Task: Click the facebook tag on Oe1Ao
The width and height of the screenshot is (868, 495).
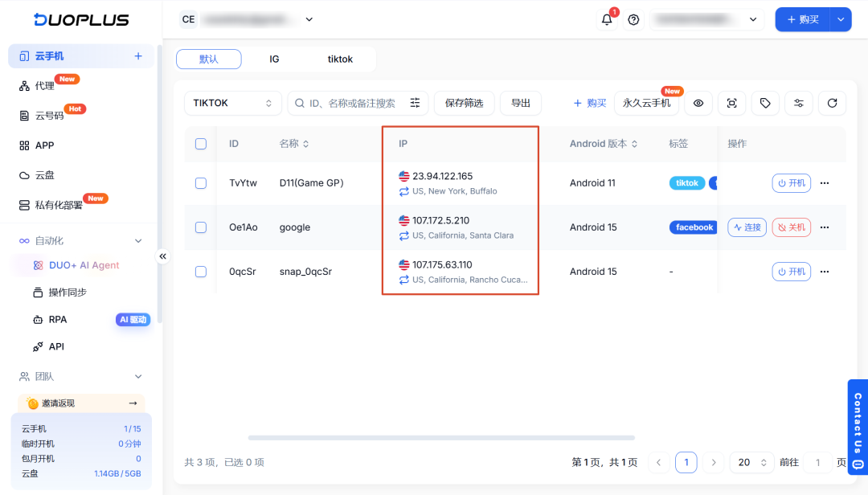Action: pos(694,227)
